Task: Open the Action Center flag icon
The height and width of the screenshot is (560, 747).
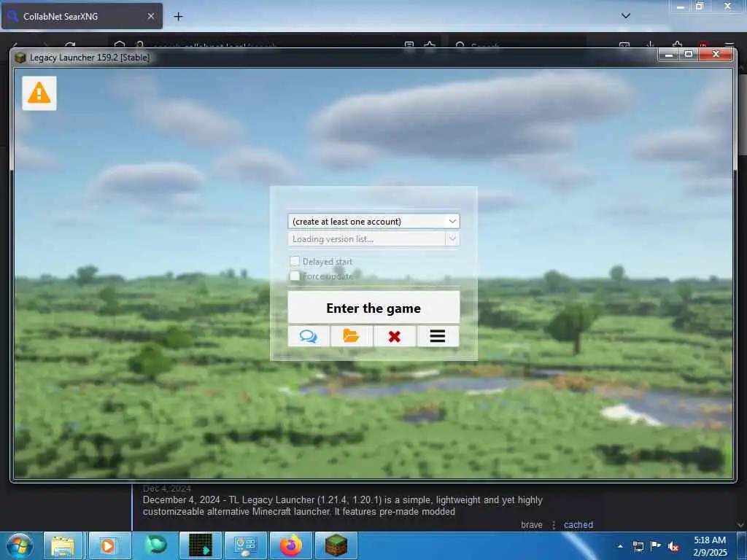Action: tap(656, 545)
